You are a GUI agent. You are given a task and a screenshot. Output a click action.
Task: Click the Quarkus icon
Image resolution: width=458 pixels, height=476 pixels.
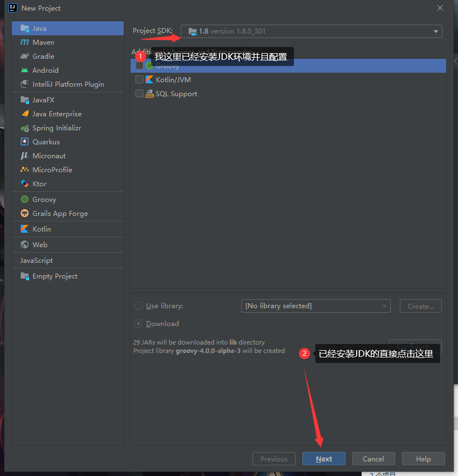(25, 142)
